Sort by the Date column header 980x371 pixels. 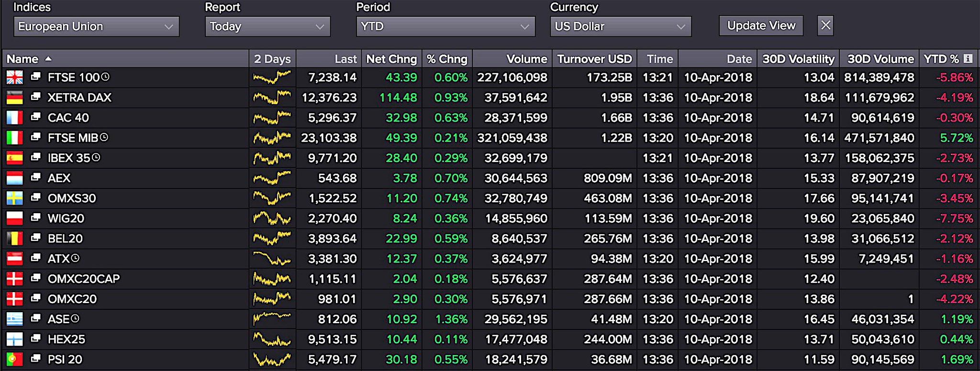coord(717,59)
